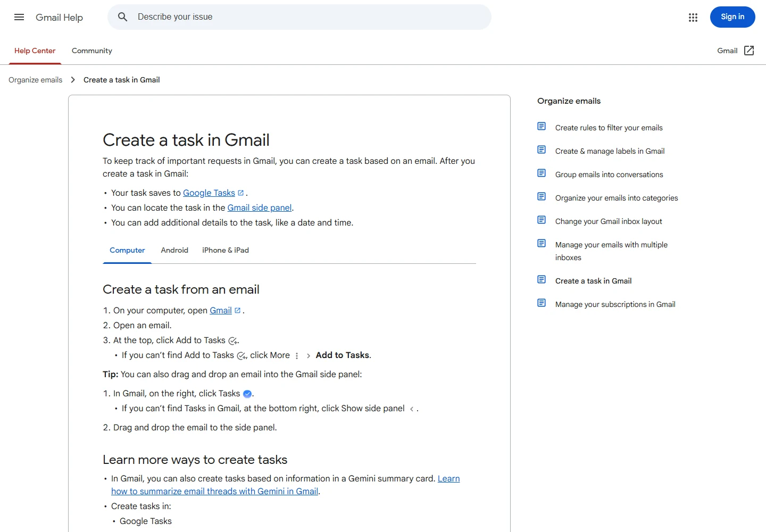Open Organize your emails into categories
This screenshot has height=532, width=766.
pyautogui.click(x=617, y=198)
